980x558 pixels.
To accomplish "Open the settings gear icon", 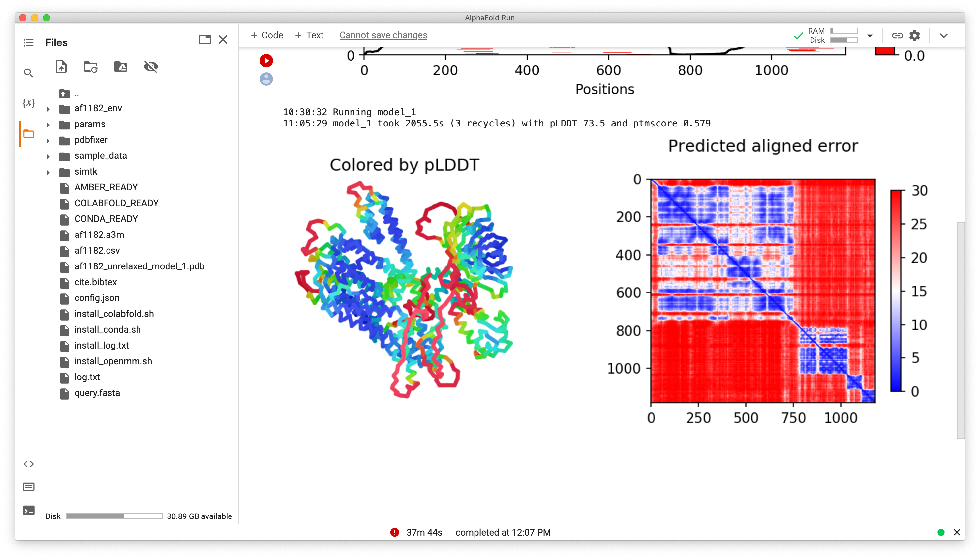I will [915, 36].
